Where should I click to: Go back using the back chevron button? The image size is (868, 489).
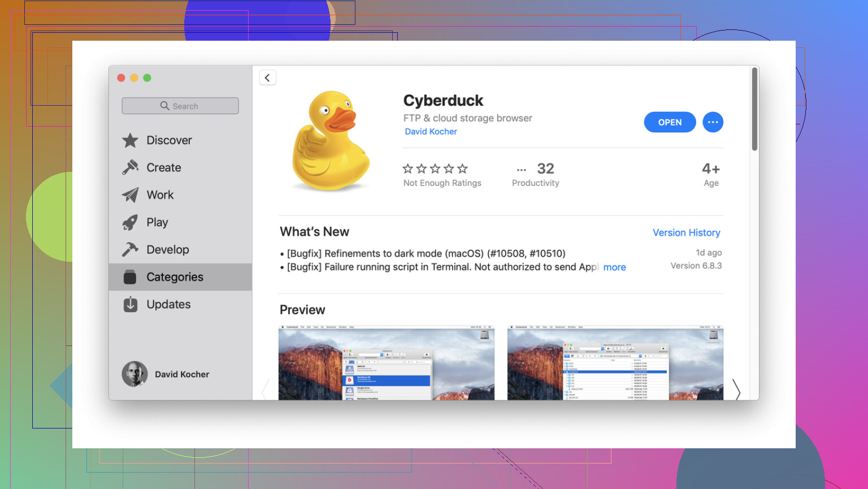click(268, 77)
